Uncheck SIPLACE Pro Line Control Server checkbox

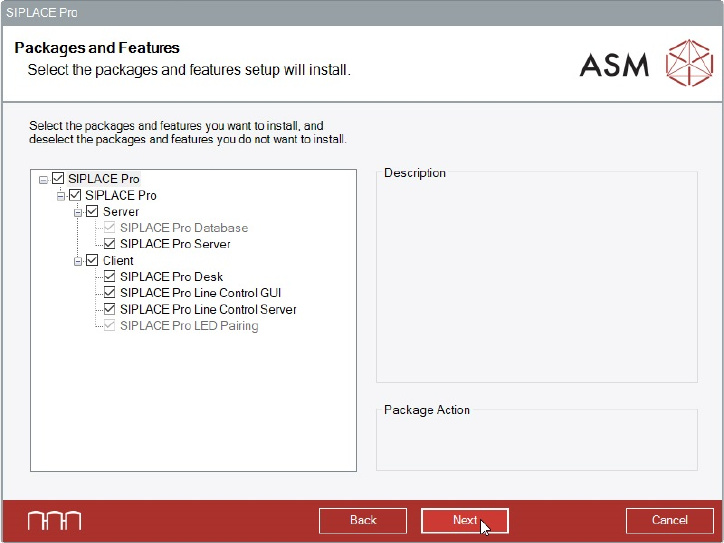point(109,308)
